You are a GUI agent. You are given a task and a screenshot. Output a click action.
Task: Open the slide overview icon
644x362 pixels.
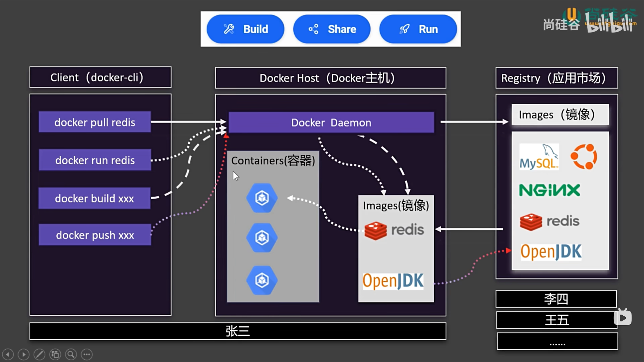click(55, 354)
